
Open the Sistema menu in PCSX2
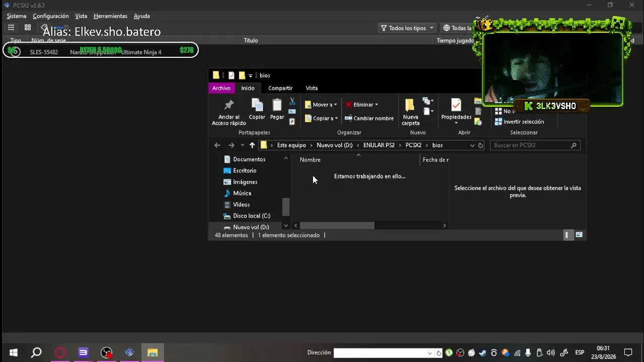pos(17,16)
